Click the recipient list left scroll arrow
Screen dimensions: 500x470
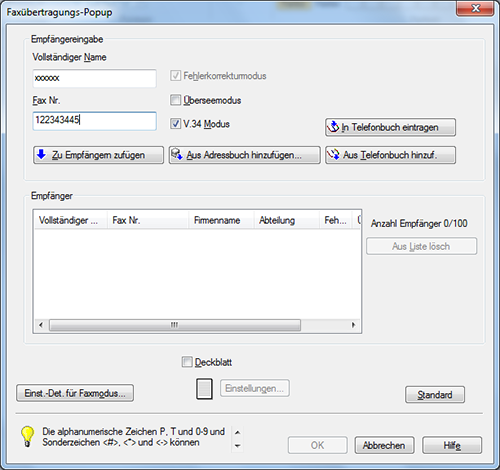tap(41, 325)
